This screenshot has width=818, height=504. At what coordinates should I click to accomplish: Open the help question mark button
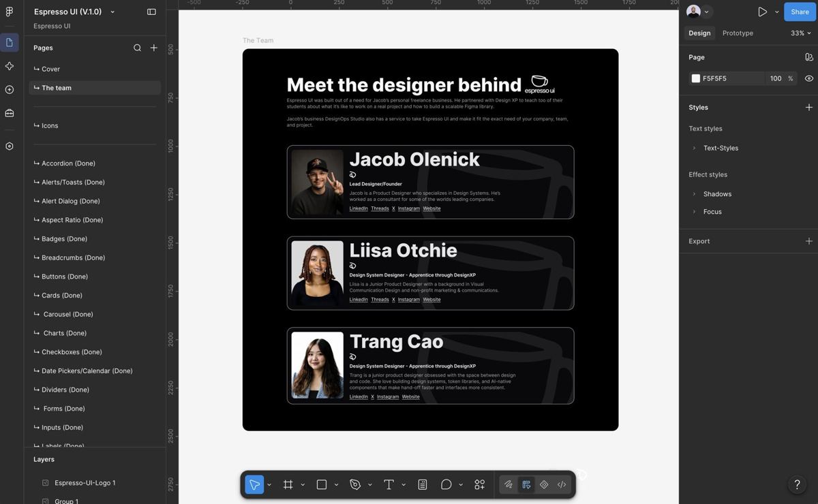[798, 484]
